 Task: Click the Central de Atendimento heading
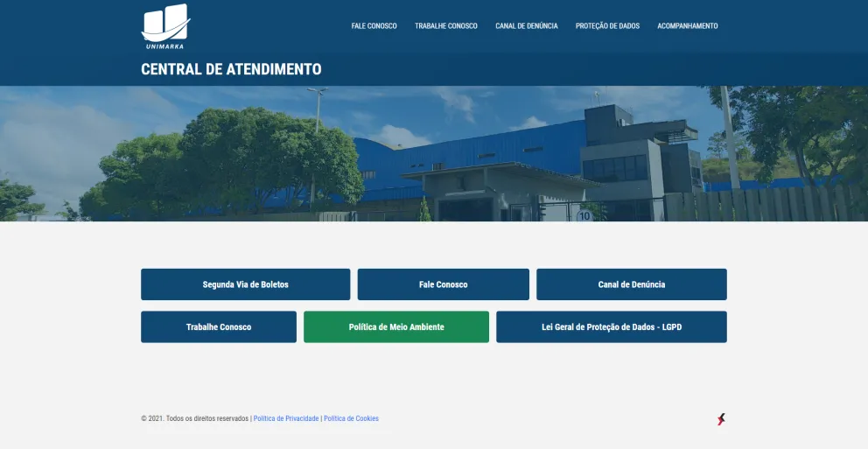tap(231, 69)
